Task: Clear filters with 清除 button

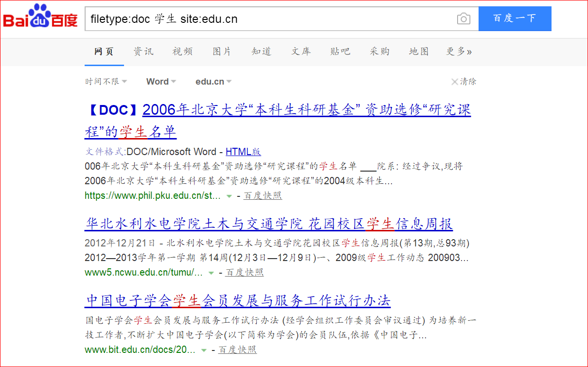Action: [x=463, y=82]
